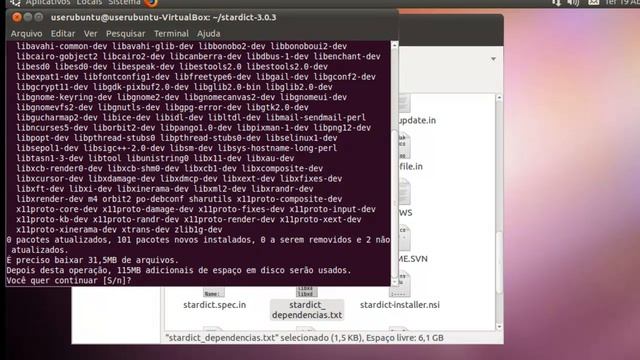
Task: Open the Pesquisar menu in the terminal
Action: (x=125, y=33)
